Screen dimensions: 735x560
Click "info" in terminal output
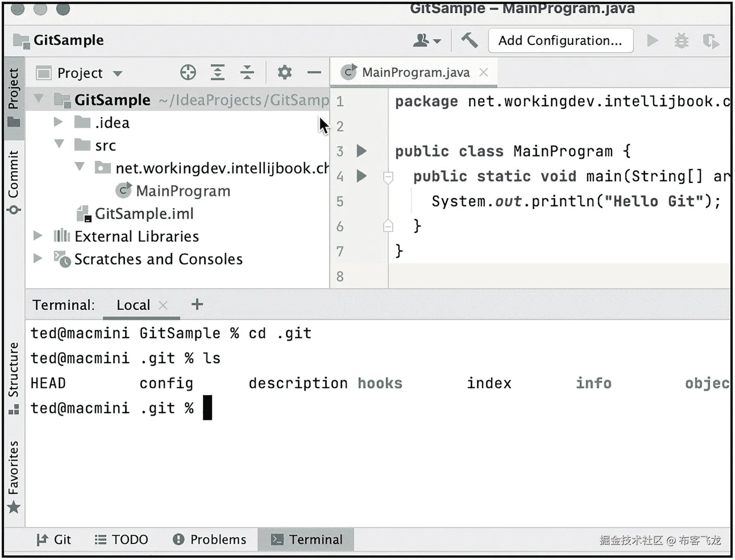(x=594, y=383)
